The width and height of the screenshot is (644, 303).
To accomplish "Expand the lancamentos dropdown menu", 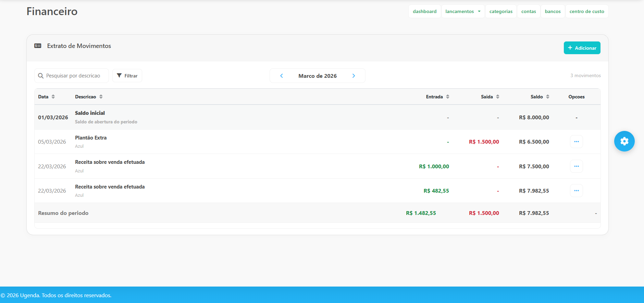I will pos(463,11).
